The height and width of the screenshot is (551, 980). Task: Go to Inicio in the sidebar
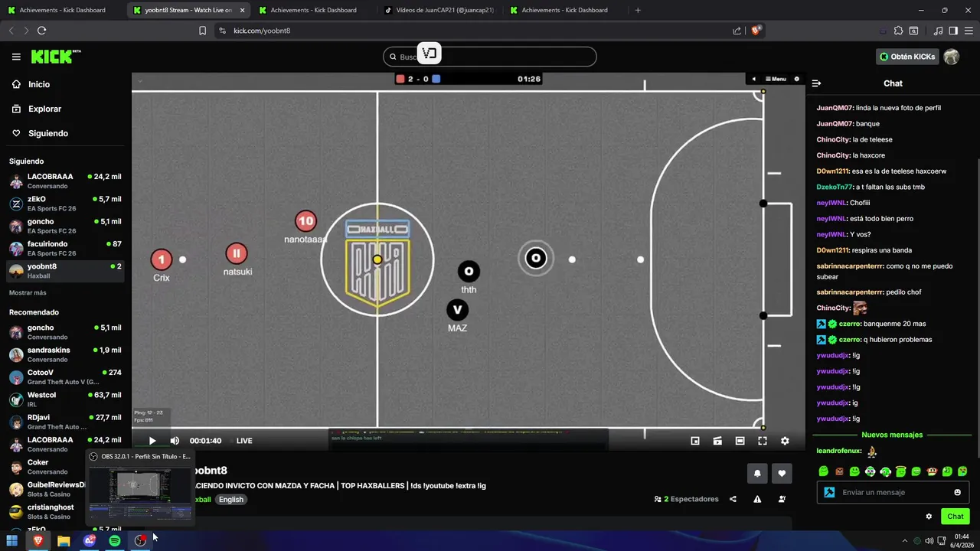point(39,84)
